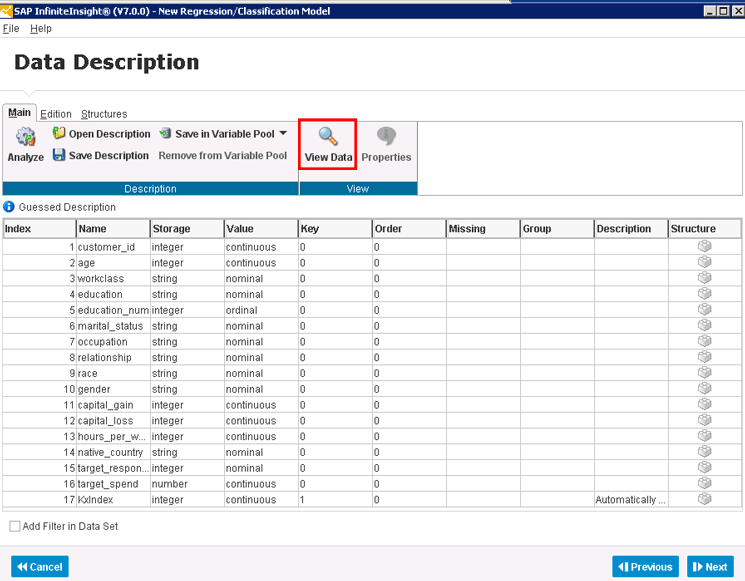The width and height of the screenshot is (745, 581).
Task: Open structure icon for hours_per_w... row
Action: [704, 436]
